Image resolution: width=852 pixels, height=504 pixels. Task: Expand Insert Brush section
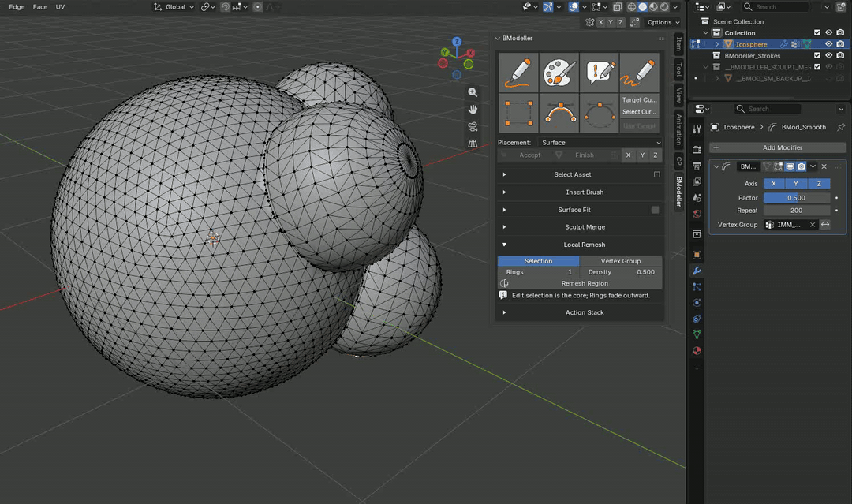click(x=504, y=192)
